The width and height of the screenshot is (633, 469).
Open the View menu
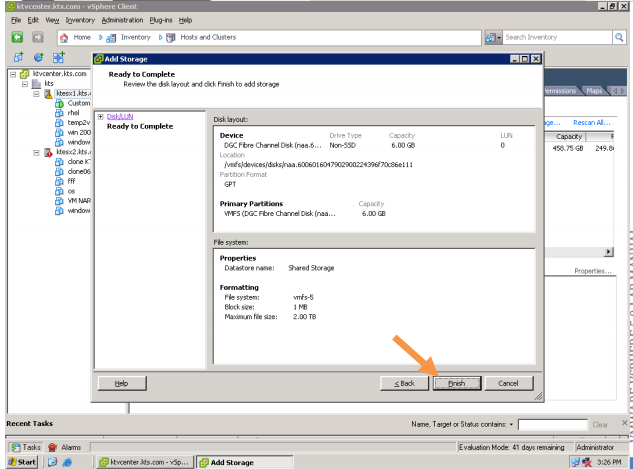point(52,20)
